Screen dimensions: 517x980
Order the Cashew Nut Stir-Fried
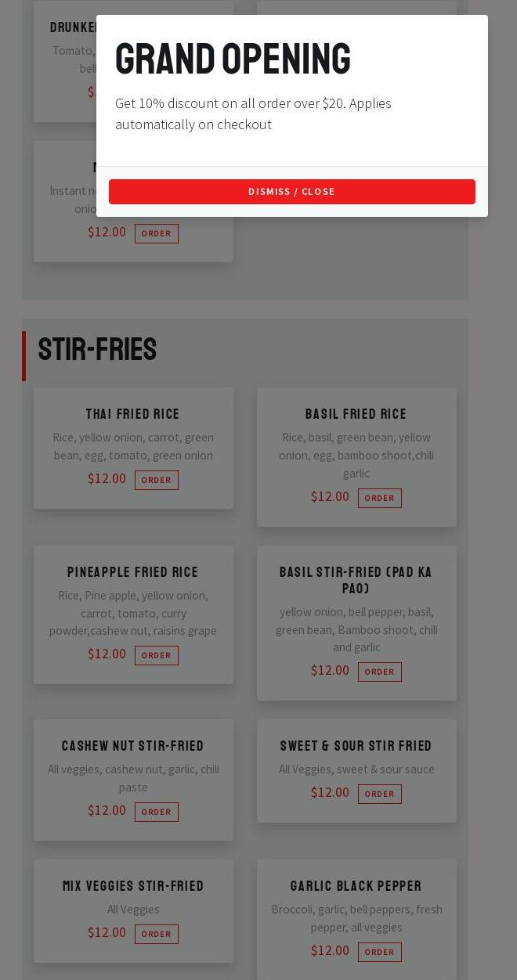156,812
